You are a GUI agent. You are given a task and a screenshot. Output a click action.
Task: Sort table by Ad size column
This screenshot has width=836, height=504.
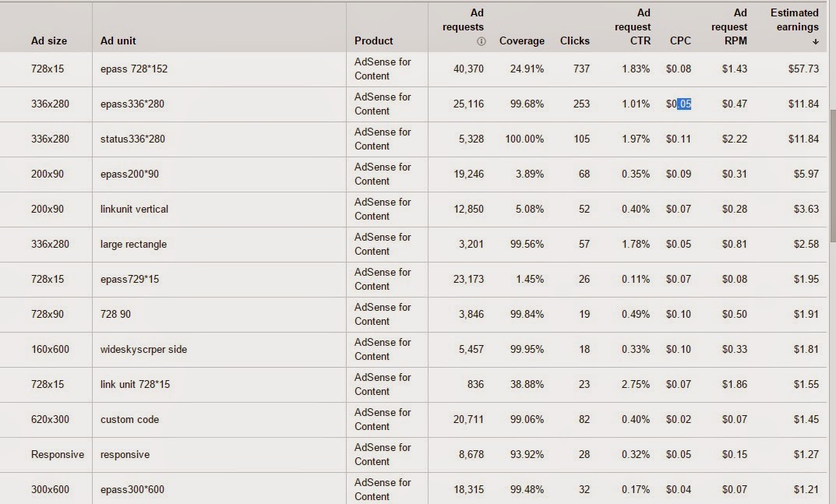pos(49,41)
